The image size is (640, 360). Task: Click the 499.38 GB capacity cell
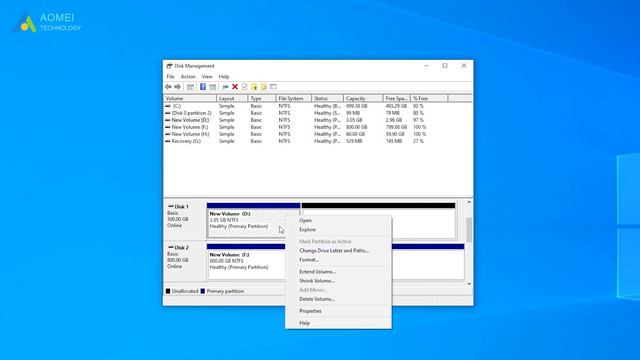tap(357, 106)
